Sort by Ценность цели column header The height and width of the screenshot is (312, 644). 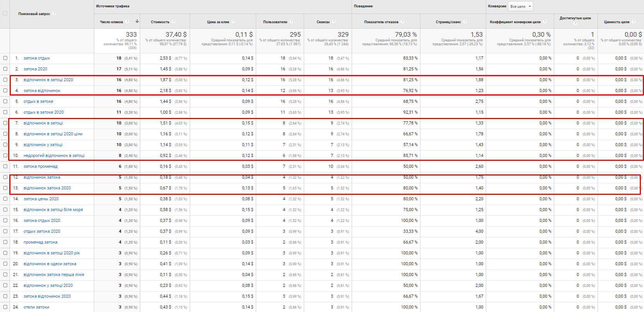tap(617, 22)
